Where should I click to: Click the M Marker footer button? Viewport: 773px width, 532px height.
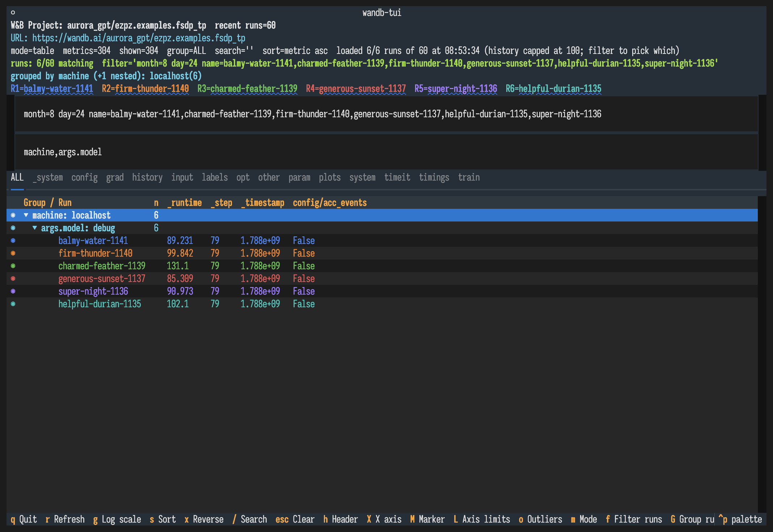point(427,519)
